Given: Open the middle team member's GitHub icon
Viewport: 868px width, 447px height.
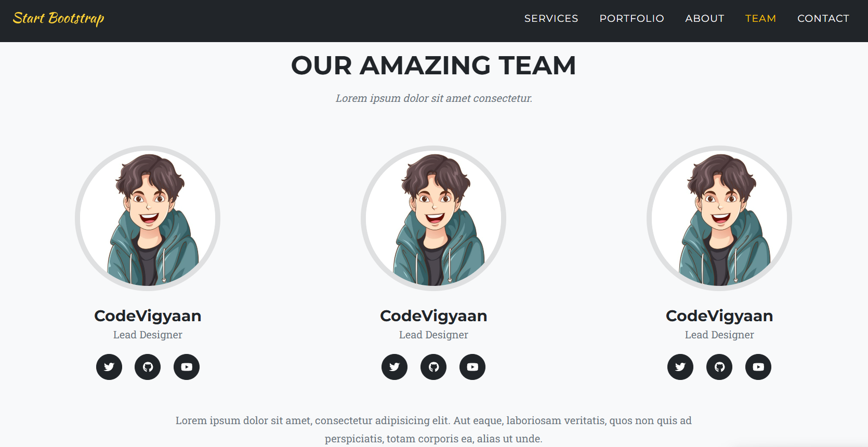Looking at the screenshot, I should point(433,367).
